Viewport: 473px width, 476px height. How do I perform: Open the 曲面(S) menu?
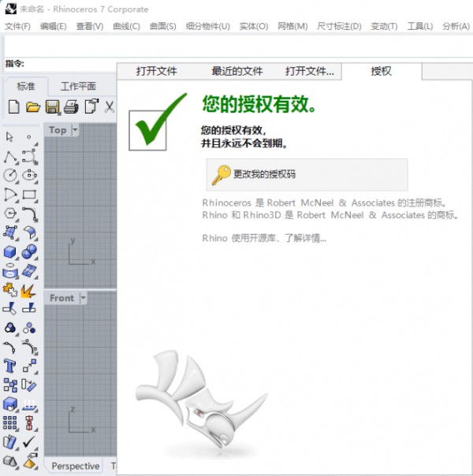click(162, 27)
